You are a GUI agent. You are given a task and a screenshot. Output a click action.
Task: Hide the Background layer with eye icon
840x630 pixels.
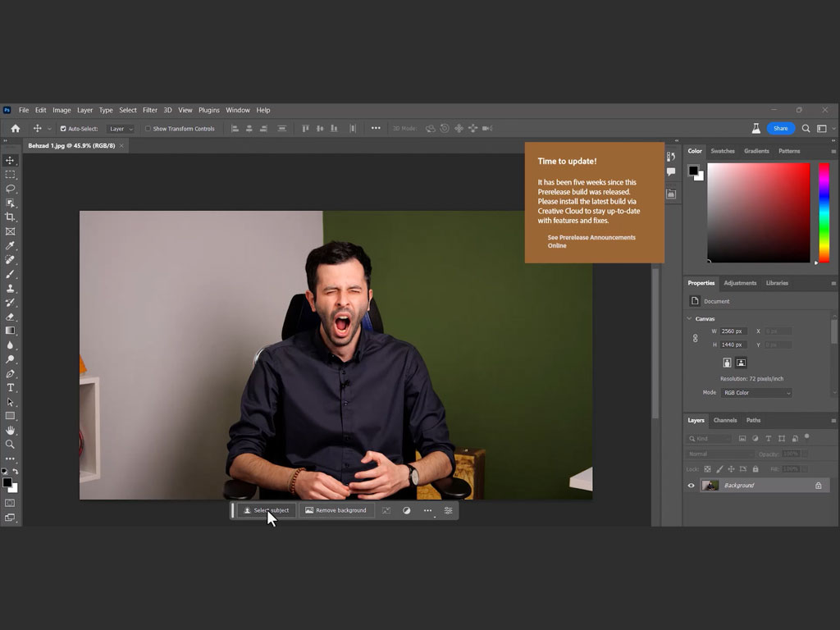pyautogui.click(x=691, y=486)
